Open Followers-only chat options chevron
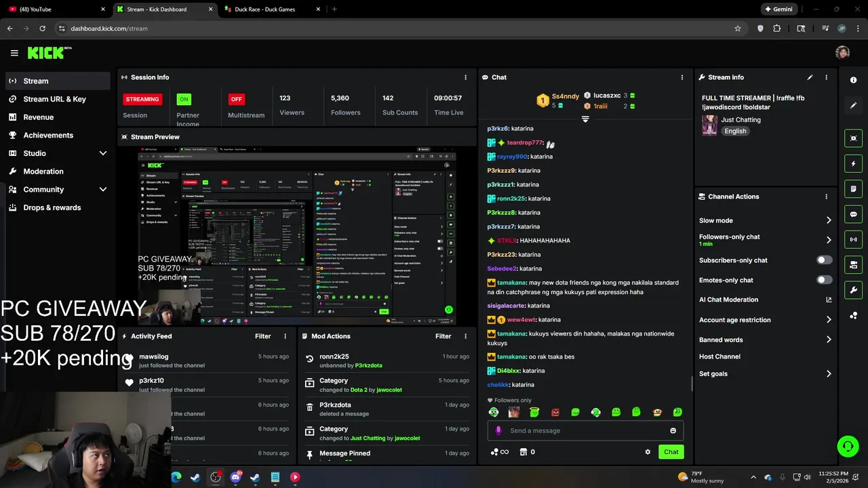Image resolution: width=868 pixels, height=488 pixels. [x=829, y=240]
